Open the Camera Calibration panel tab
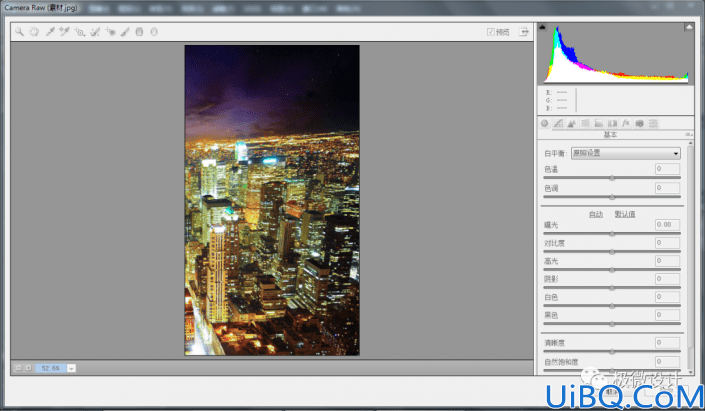 (x=639, y=123)
